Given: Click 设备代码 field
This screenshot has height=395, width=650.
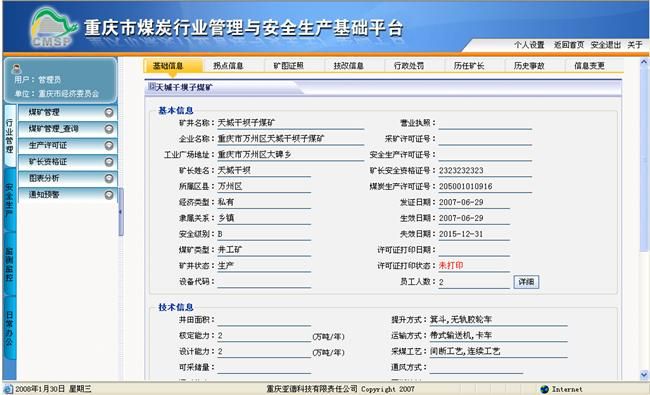Looking at the screenshot, I should pyautogui.click(x=264, y=282).
